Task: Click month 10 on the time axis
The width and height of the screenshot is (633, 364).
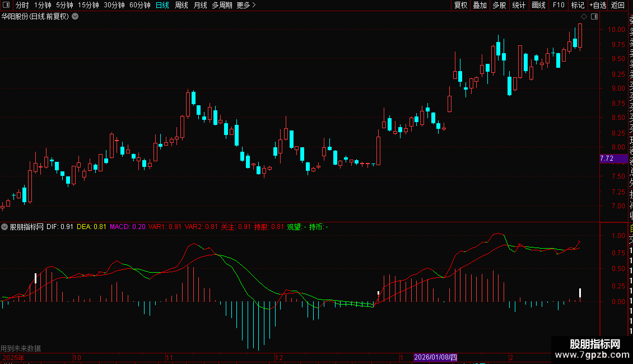Action: [x=77, y=357]
